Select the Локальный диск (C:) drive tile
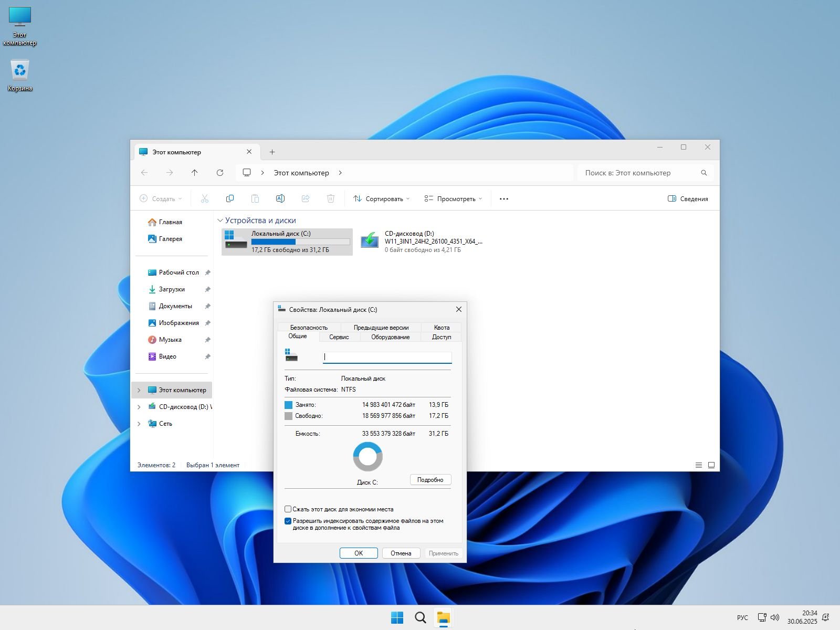This screenshot has height=630, width=840. pos(287,242)
